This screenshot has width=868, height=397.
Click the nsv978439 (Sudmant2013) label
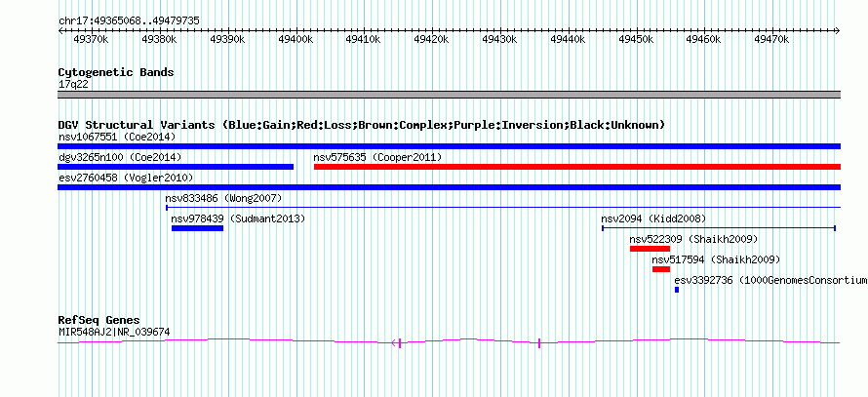pyautogui.click(x=238, y=218)
